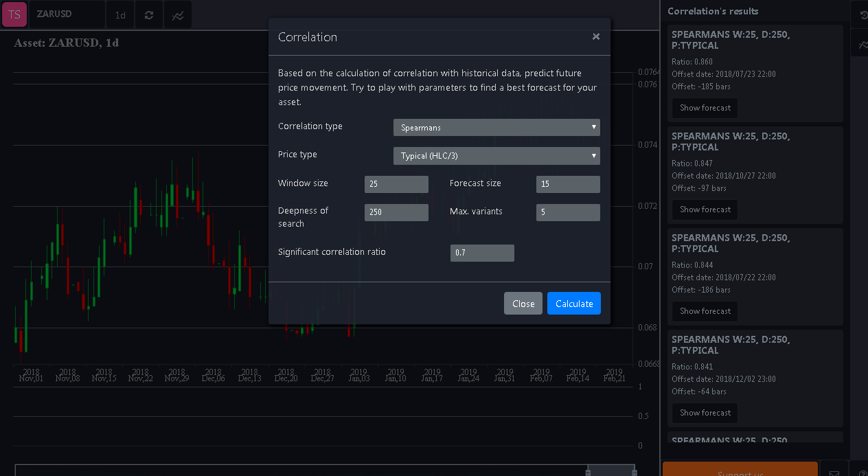Click the 'Significant correlation ratio' label

pyautogui.click(x=332, y=252)
